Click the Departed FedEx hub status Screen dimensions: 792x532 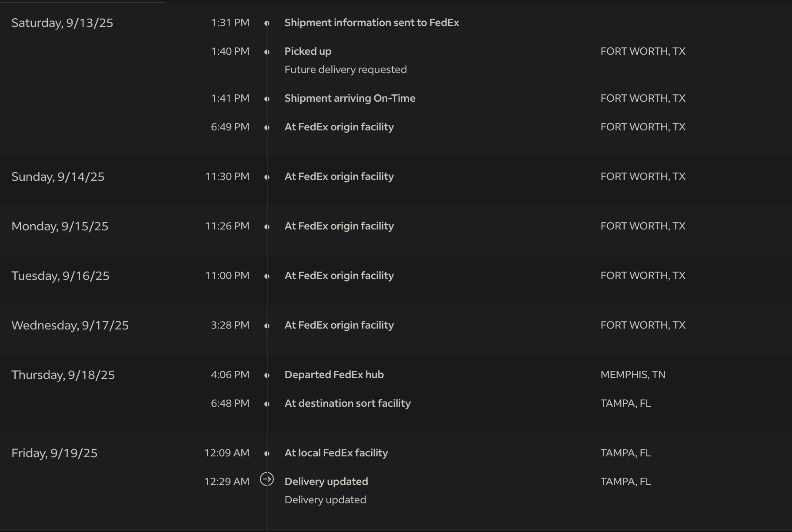coord(334,375)
